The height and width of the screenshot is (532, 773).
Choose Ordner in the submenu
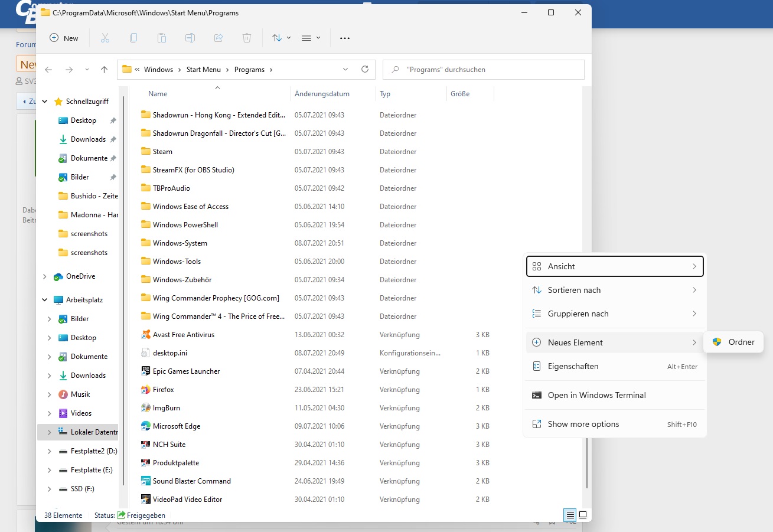pos(733,342)
